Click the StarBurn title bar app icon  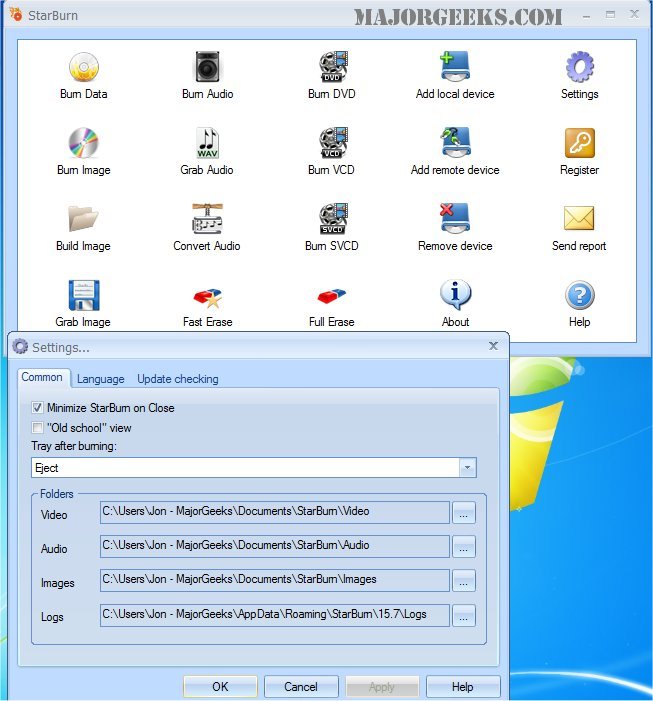(x=16, y=14)
